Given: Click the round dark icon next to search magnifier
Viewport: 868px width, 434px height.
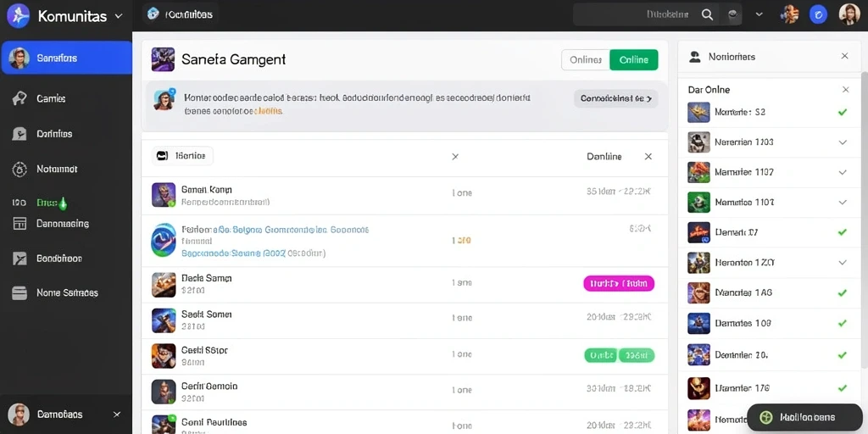Looking at the screenshot, I should click(733, 15).
